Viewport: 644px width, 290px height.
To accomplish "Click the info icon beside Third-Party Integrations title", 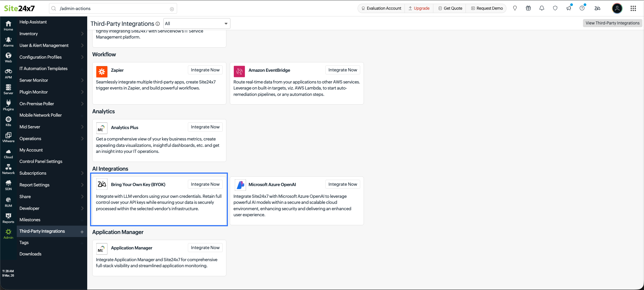I will click(158, 24).
